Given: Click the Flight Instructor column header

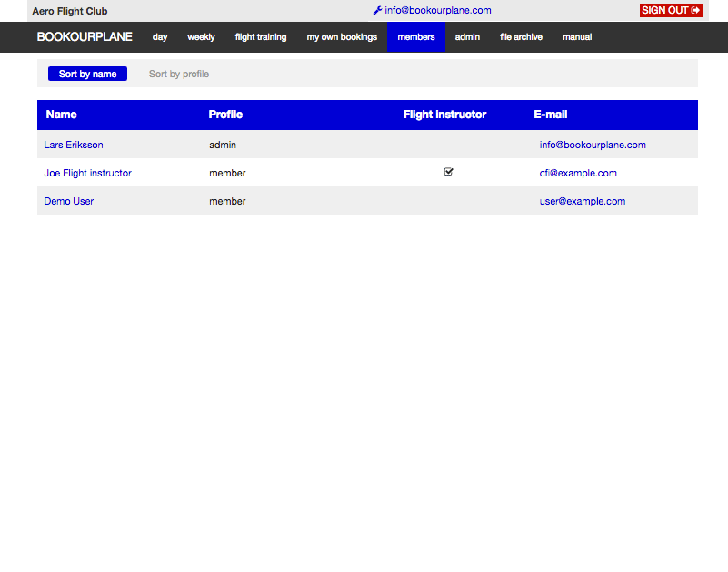Looking at the screenshot, I should click(444, 115).
